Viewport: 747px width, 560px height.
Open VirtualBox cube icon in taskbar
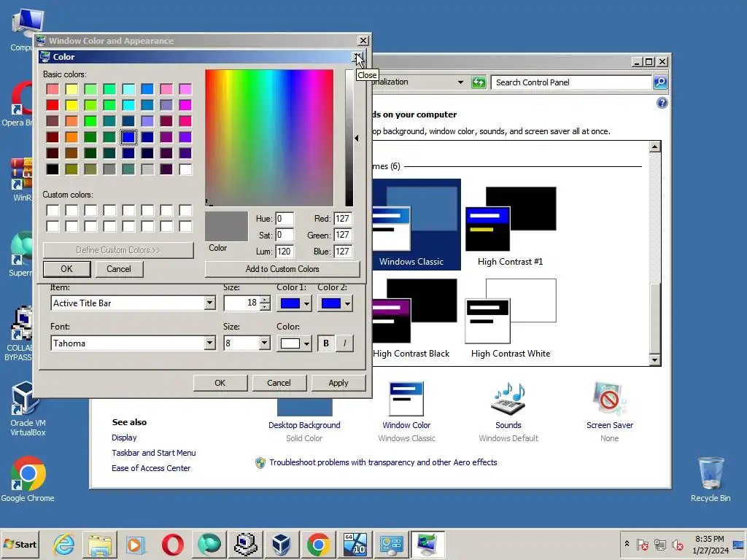pos(282,544)
